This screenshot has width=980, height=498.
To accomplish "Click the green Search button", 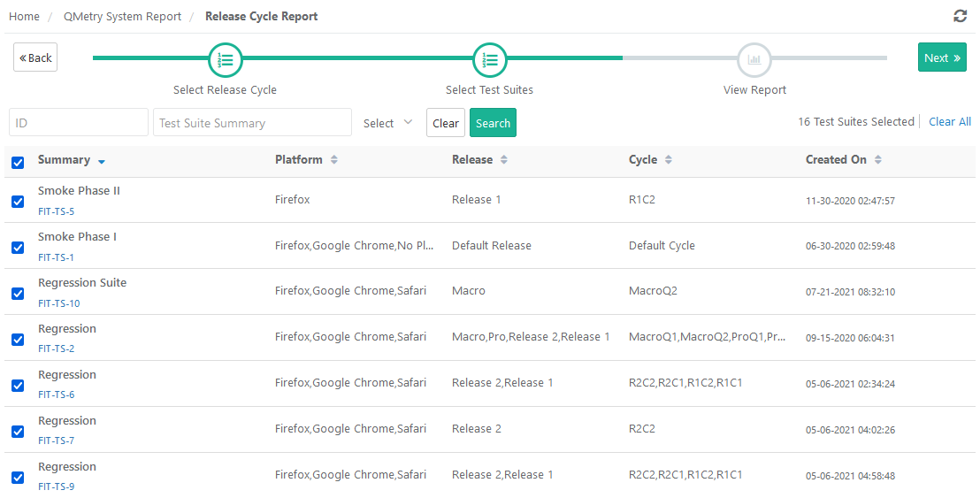I will click(x=493, y=123).
